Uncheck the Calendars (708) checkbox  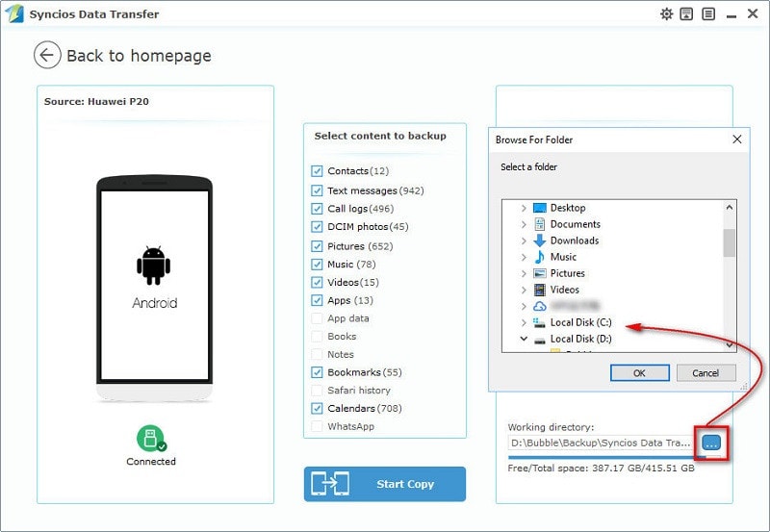(x=317, y=408)
